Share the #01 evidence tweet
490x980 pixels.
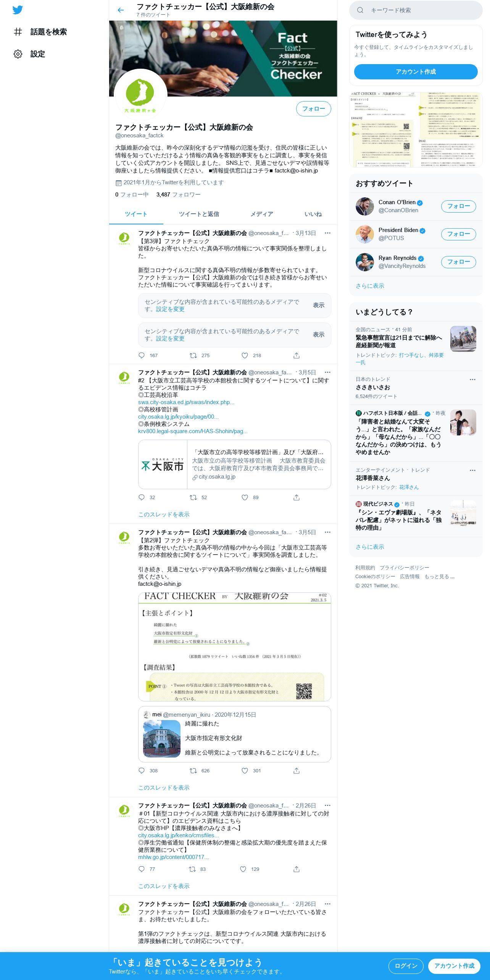coord(297,869)
